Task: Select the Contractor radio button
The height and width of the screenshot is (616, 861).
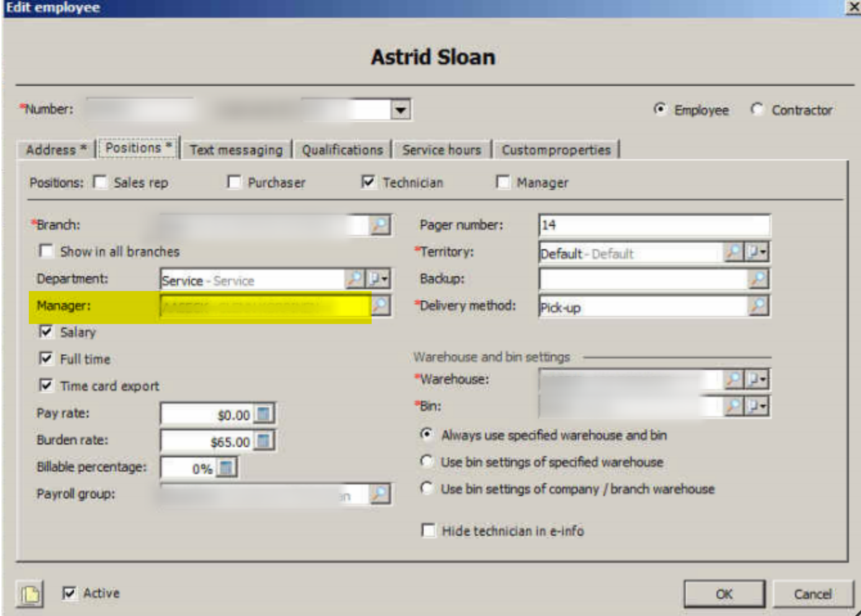Action: pyautogui.click(x=757, y=110)
